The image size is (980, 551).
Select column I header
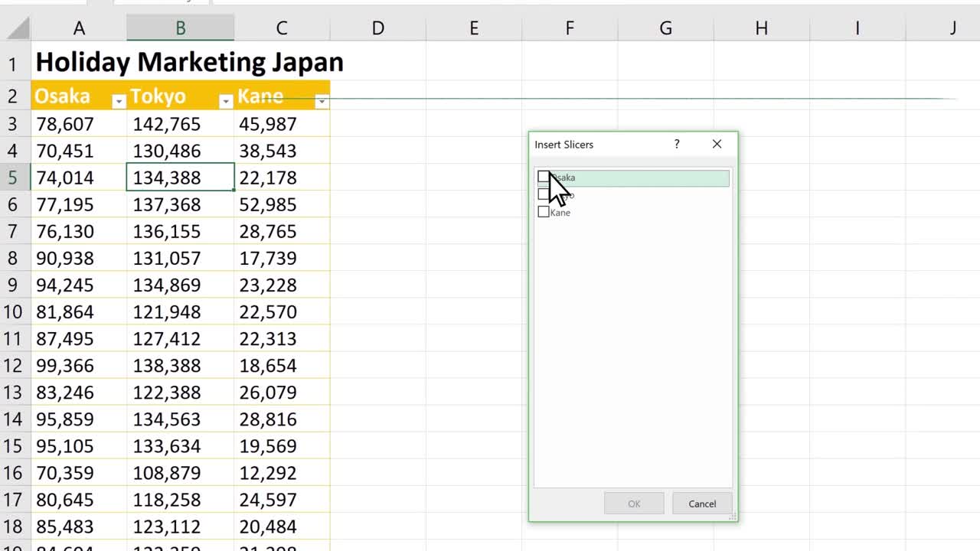click(x=857, y=28)
